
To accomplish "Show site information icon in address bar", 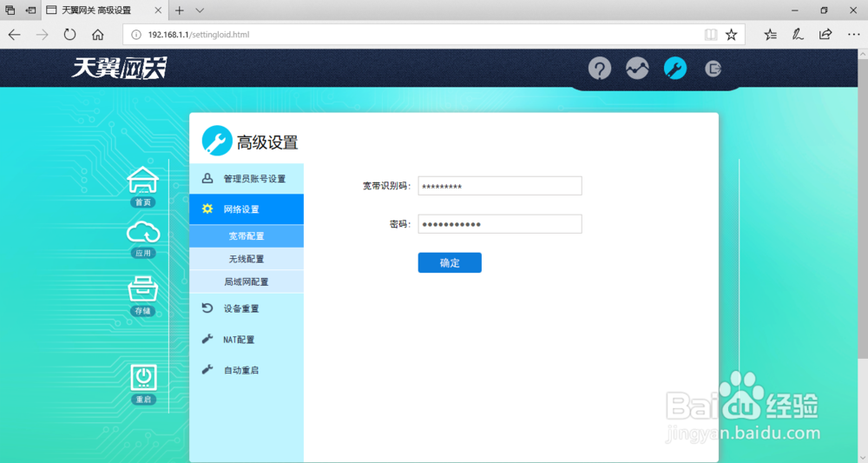I will [x=135, y=35].
